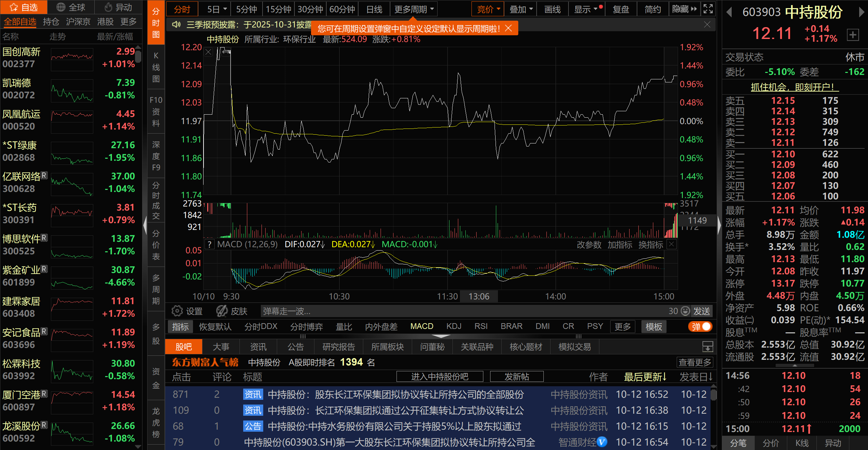868x450 pixels.
Task: Open 更多周期 dropdown
Action: tap(414, 9)
